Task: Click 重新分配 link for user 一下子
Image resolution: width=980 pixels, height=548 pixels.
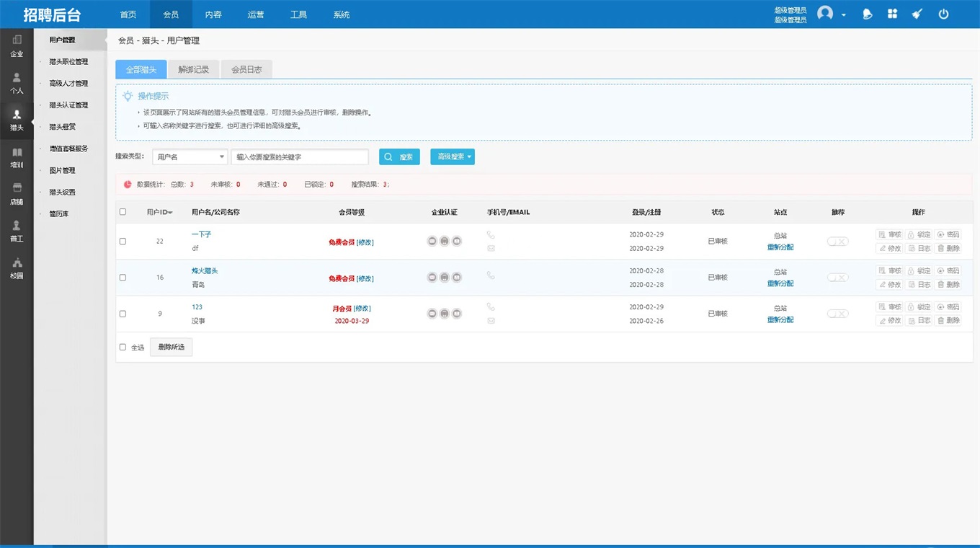Action: click(x=780, y=247)
